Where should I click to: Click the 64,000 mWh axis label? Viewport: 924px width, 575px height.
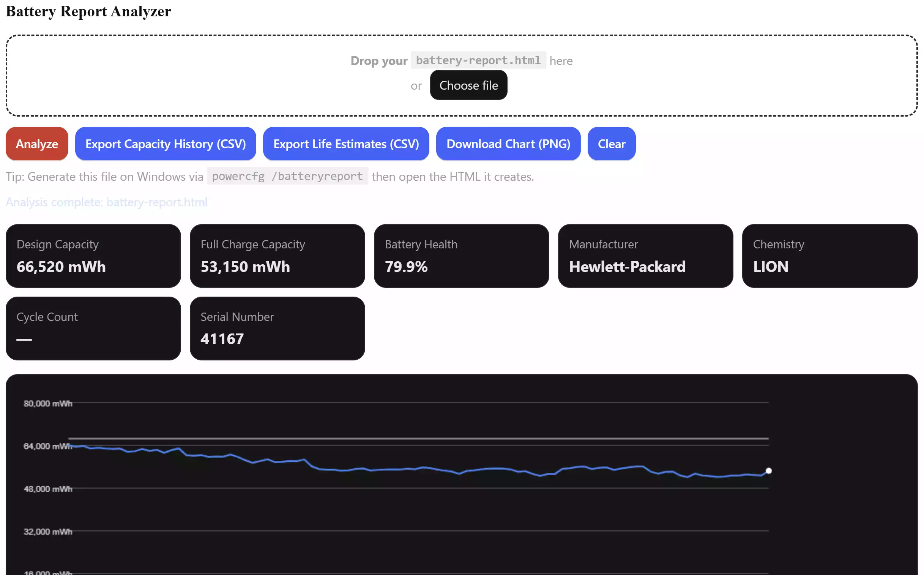[x=47, y=447]
